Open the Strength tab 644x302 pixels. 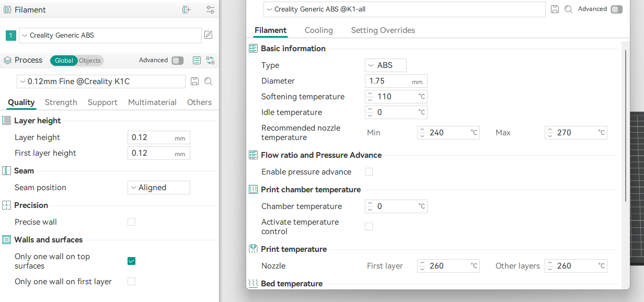pos(61,102)
